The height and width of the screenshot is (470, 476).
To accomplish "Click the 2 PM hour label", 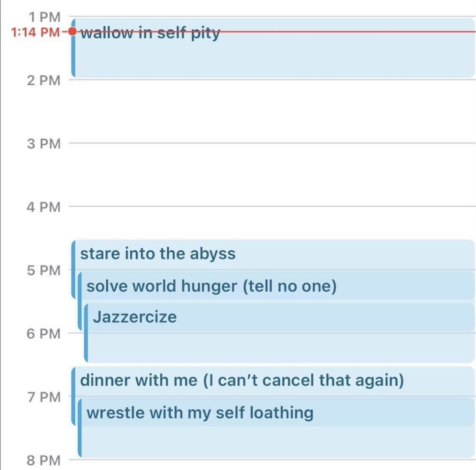I will [44, 80].
